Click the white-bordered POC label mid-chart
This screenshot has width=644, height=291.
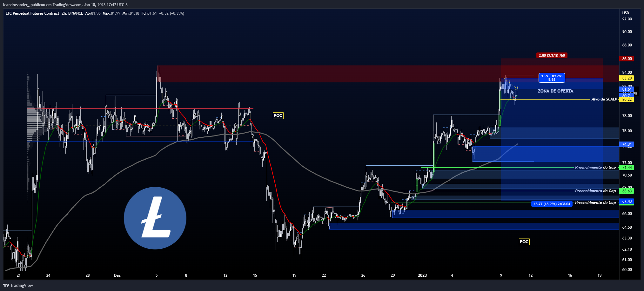click(278, 115)
